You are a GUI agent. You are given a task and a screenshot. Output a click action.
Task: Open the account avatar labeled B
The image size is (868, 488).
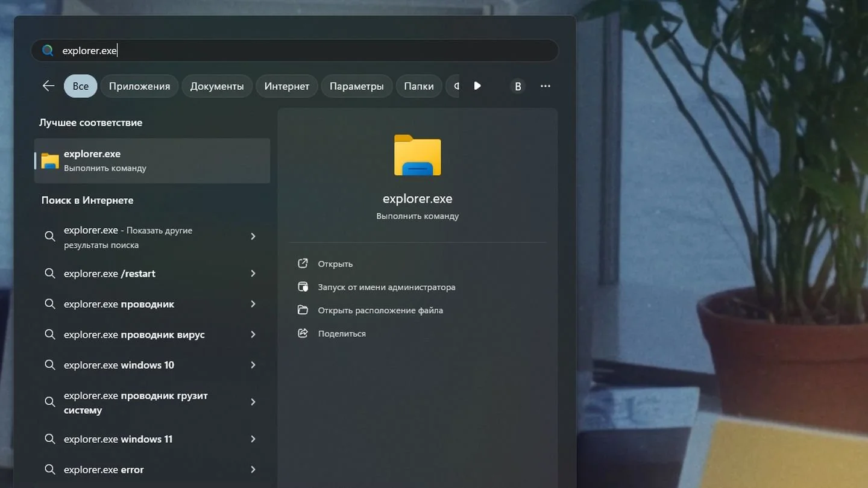point(518,86)
